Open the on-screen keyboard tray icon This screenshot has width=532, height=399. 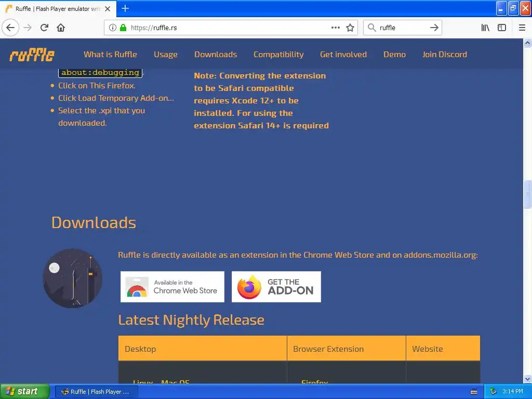coord(474,392)
